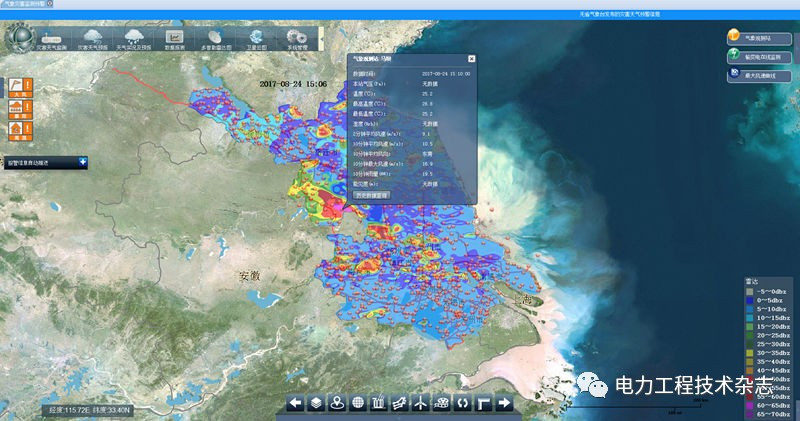Click the wind turbine icon in bottom toolbar
Image resolution: width=800 pixels, height=421 pixels.
(x=421, y=403)
